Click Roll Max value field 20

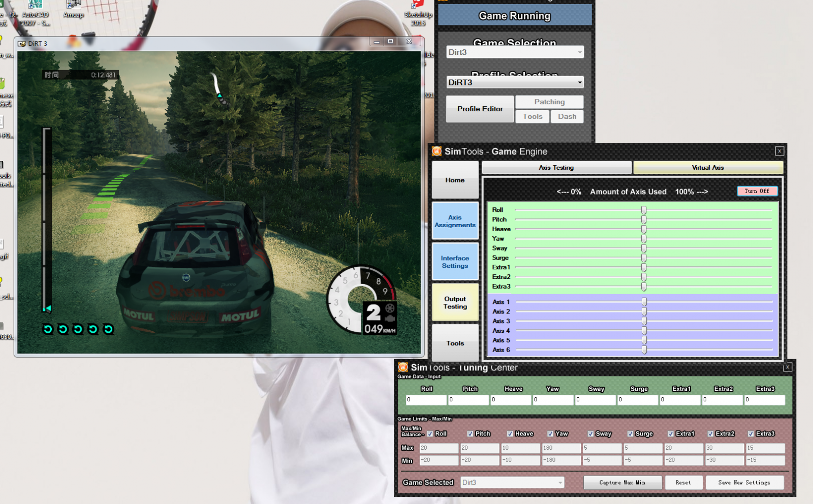[440, 448]
